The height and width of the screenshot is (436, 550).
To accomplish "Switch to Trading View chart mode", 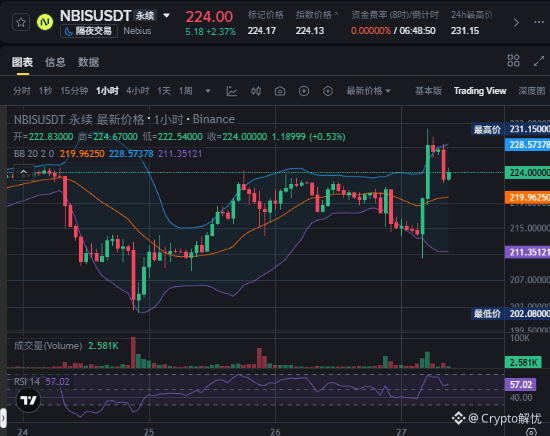I will [480, 91].
